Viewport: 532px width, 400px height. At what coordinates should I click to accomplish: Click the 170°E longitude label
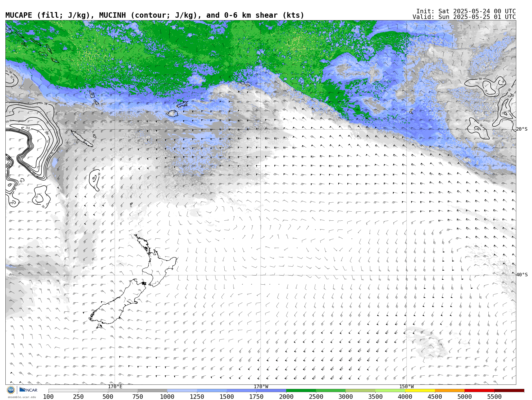115,387
